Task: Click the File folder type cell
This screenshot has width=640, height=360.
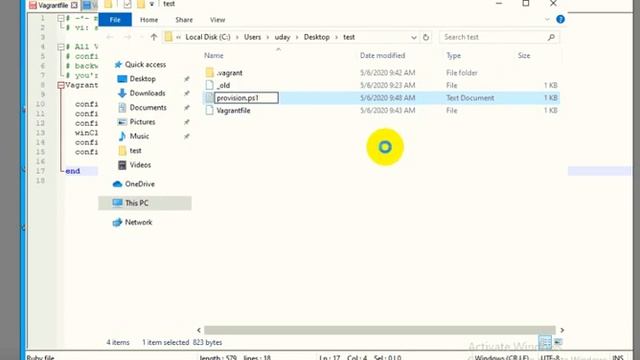Action: [x=462, y=73]
